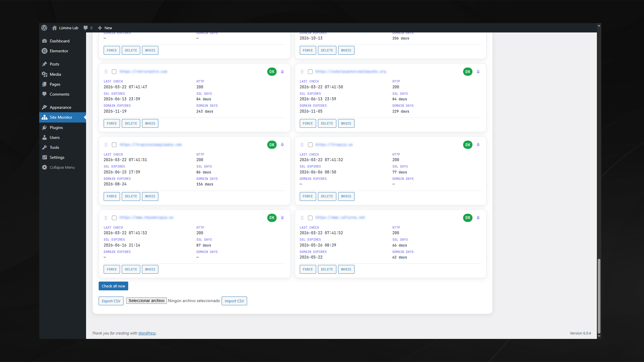This screenshot has width=644, height=362.
Task: Go to Settings in sidebar
Action: (x=57, y=157)
